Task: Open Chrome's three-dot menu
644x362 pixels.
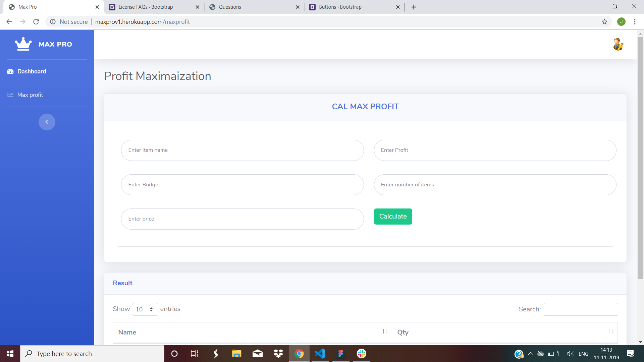Action: 635,22
